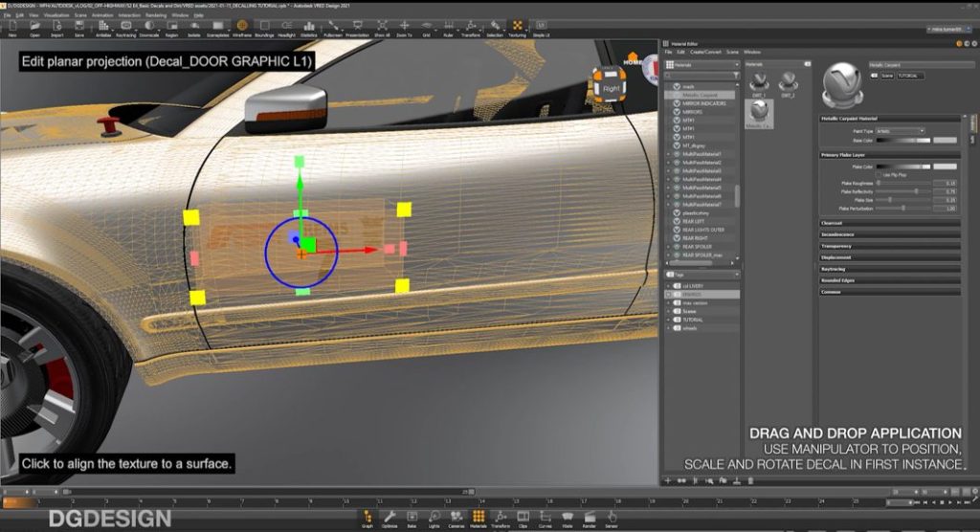Screen dimensions: 980x532
Task: Select the TUTORIAL tag
Action: (x=693, y=320)
